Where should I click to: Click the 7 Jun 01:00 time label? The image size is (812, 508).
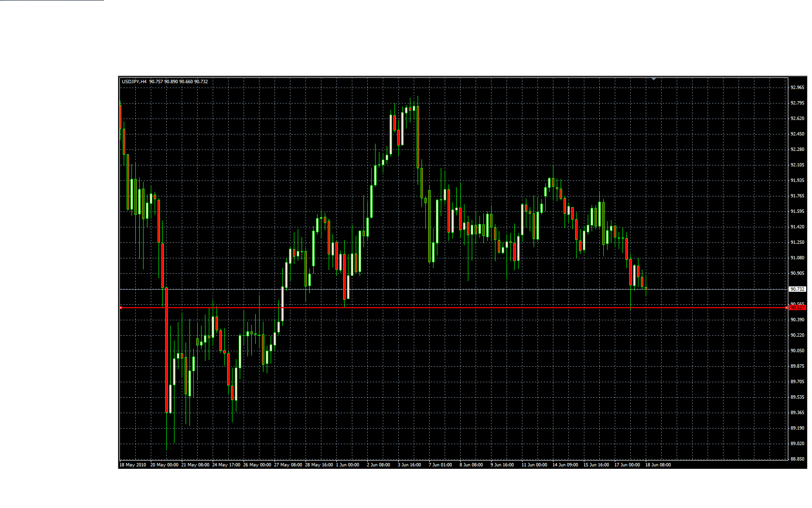pos(440,465)
